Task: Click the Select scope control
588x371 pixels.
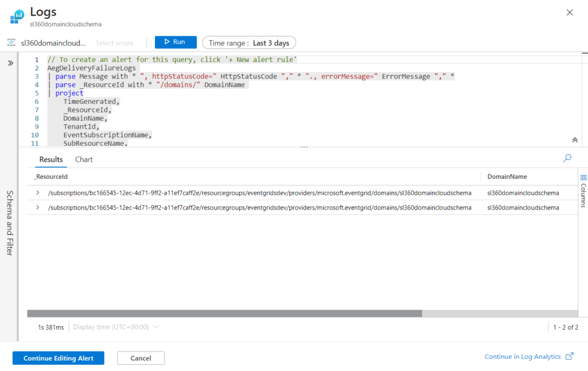Action: 114,42
